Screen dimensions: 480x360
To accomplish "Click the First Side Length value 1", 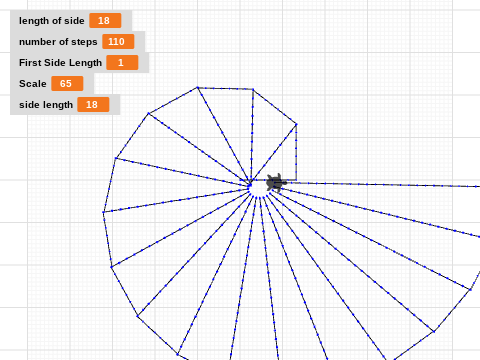I will point(122,63).
